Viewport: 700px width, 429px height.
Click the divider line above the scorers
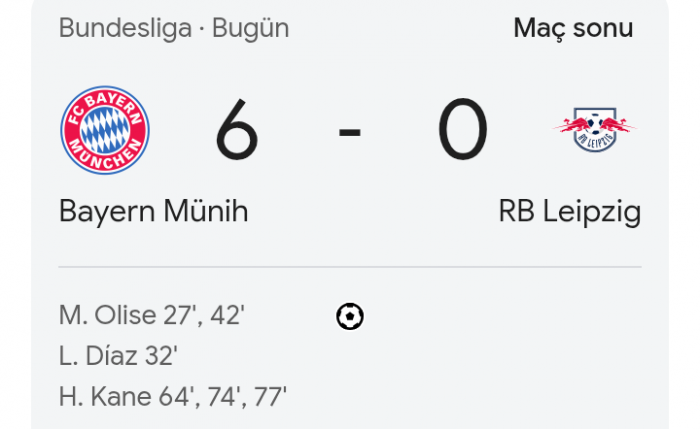tap(350, 267)
